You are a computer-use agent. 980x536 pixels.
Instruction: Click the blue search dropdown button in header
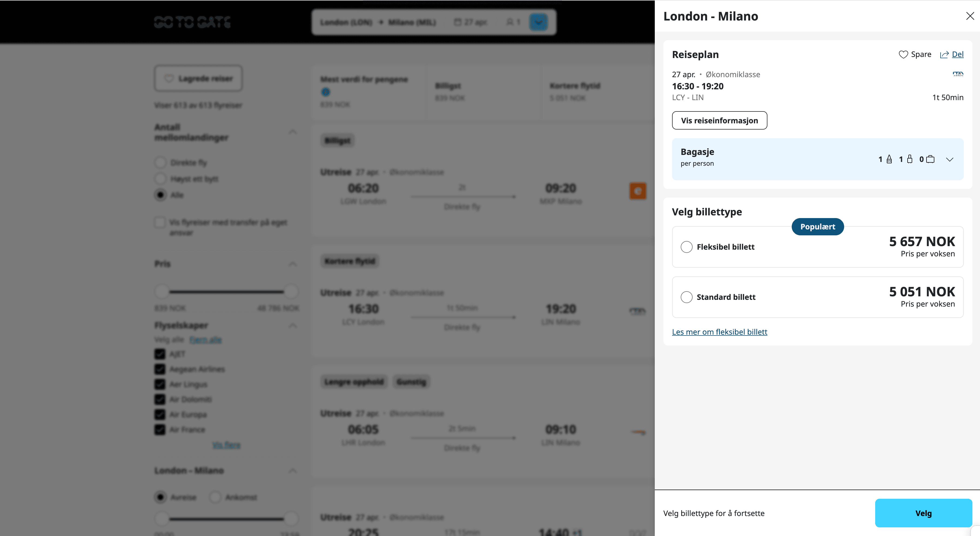point(538,22)
